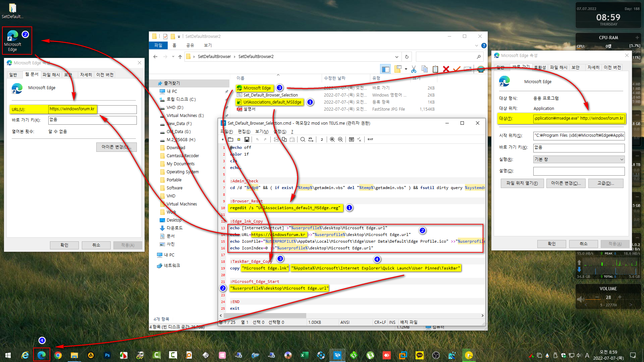The width and height of the screenshot is (644, 362).
Task: Click the EXIT icon in Notepad2 toolbar
Action: (370, 139)
